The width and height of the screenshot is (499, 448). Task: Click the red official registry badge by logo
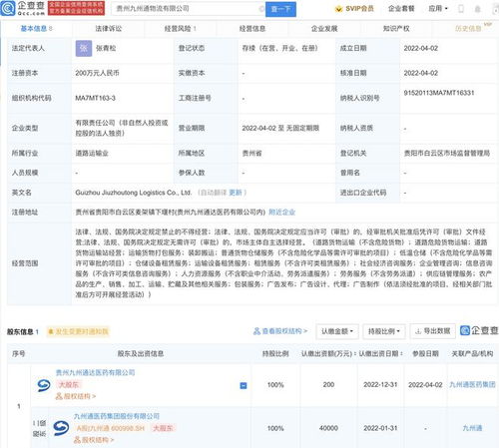click(x=76, y=8)
